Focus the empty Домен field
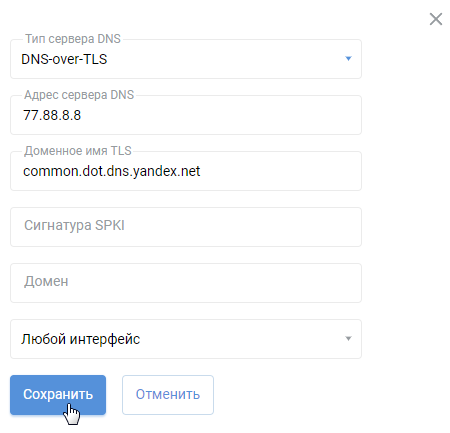 coord(186,283)
